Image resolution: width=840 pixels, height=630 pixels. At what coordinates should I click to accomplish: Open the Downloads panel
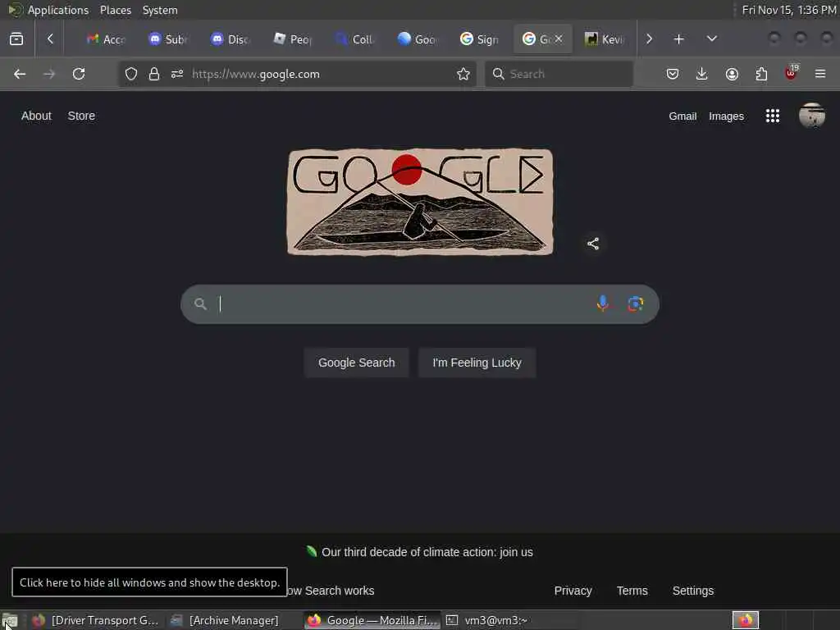coord(702,74)
